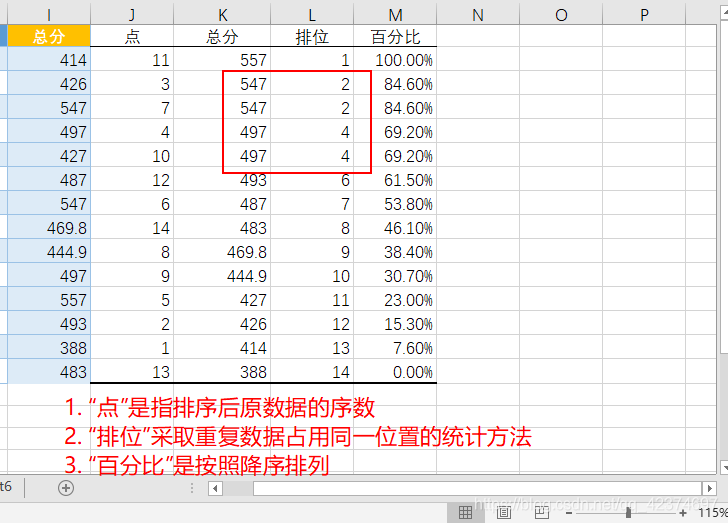The width and height of the screenshot is (728, 523).
Task: Add a new worksheet with the plus button
Action: 66,488
